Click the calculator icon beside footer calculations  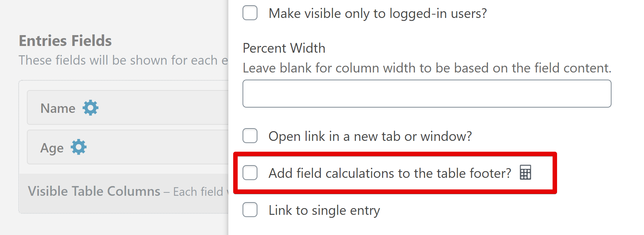[525, 173]
